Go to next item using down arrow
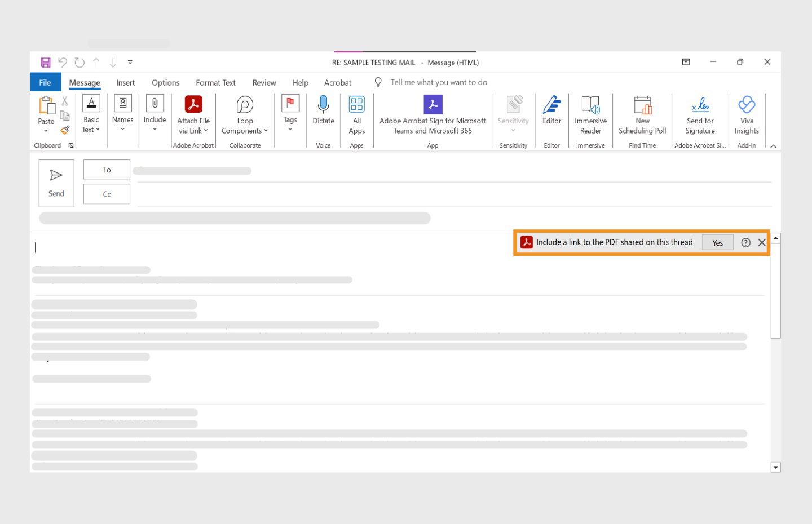The width and height of the screenshot is (812, 524). [x=113, y=62]
